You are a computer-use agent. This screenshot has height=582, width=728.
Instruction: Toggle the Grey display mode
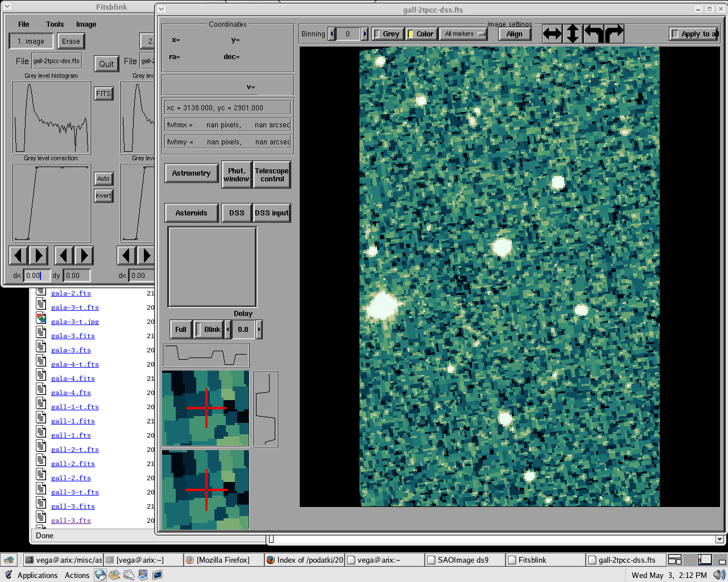click(x=387, y=34)
